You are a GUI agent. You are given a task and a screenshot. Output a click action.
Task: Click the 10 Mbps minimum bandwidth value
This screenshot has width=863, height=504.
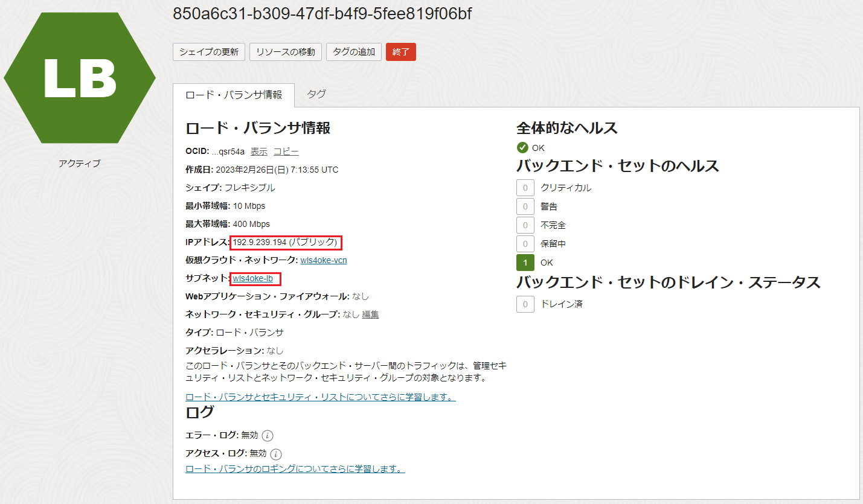point(249,206)
